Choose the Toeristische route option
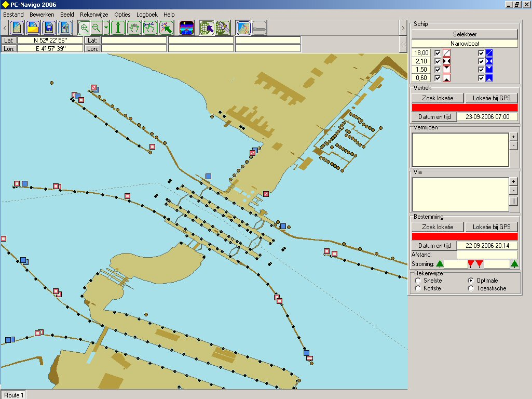This screenshot has height=399, width=532. (x=471, y=288)
